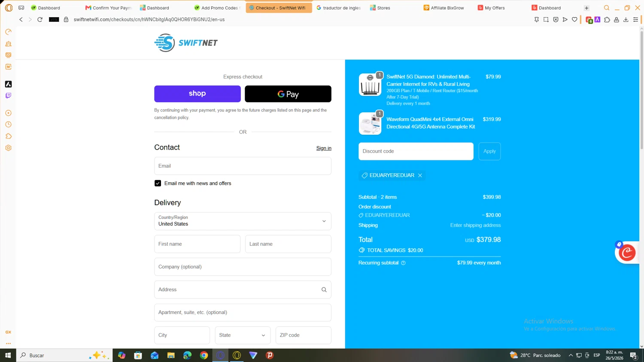Go back to previous page
Viewport: 644px width, 362px height.
[x=21, y=19]
